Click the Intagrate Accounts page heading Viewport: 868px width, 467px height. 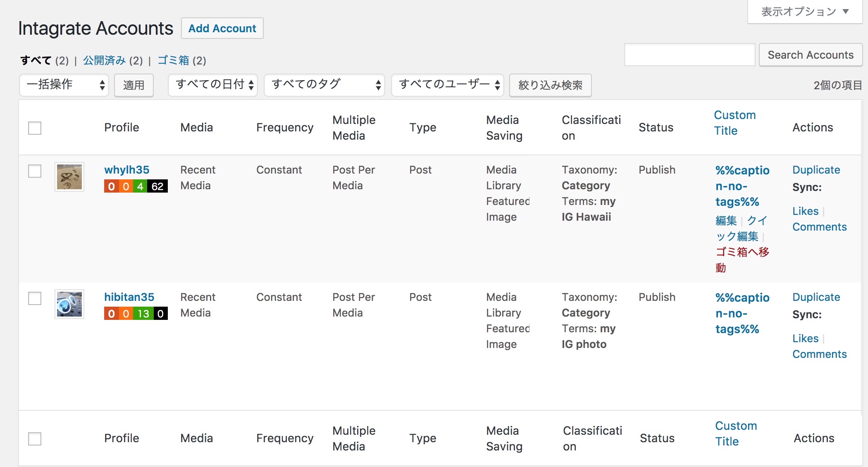[x=95, y=29]
